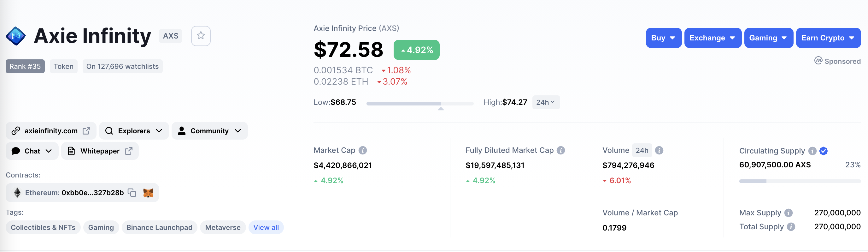Expand the Explorers dropdown
The height and width of the screenshot is (252, 868).
pos(134,131)
